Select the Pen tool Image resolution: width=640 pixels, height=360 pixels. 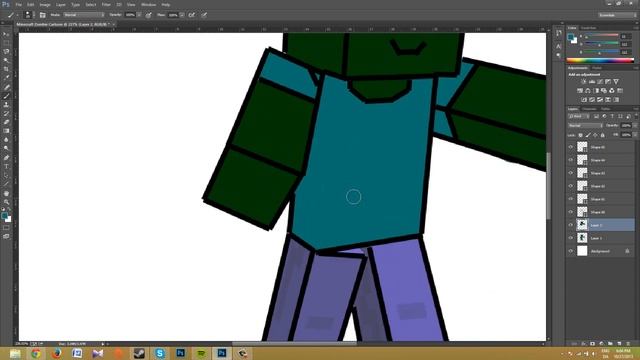click(6, 158)
